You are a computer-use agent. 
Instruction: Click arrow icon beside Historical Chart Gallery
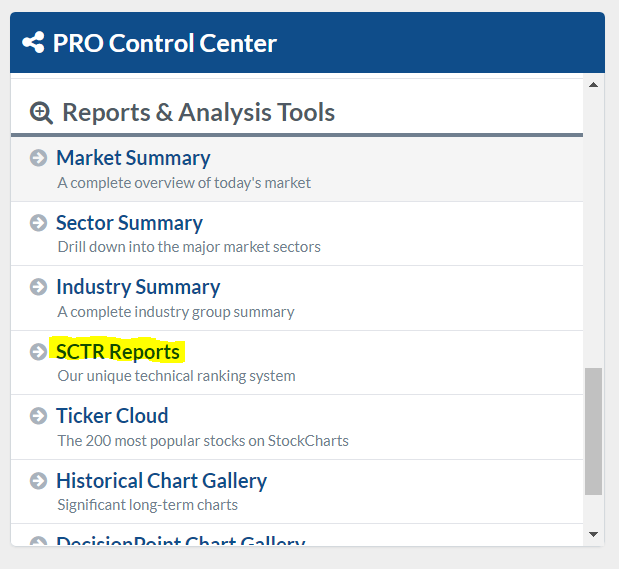(39, 481)
